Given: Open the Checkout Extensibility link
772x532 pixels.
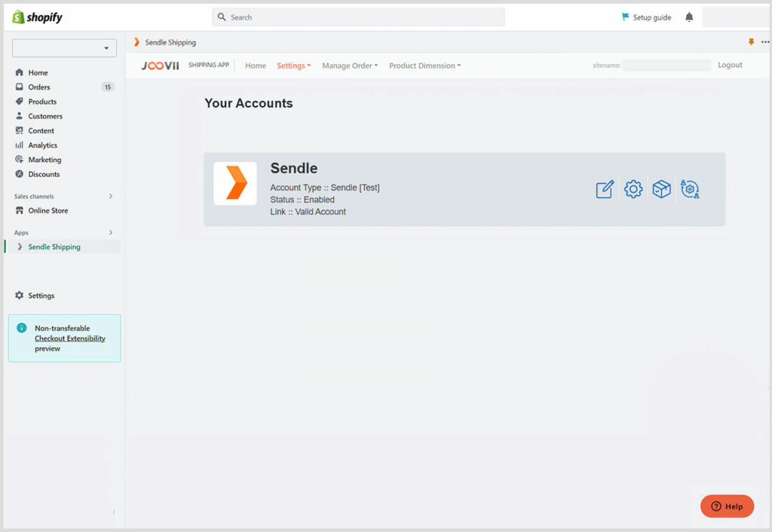Looking at the screenshot, I should (70, 338).
